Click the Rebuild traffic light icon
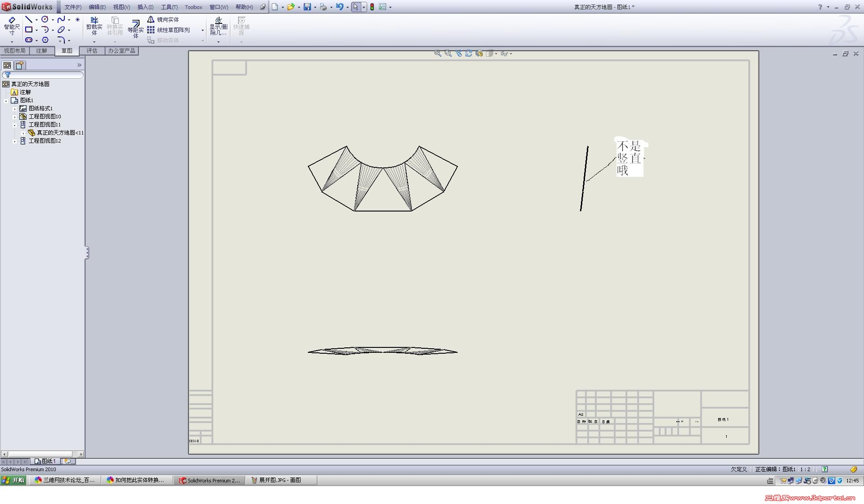The image size is (864, 504). [372, 7]
